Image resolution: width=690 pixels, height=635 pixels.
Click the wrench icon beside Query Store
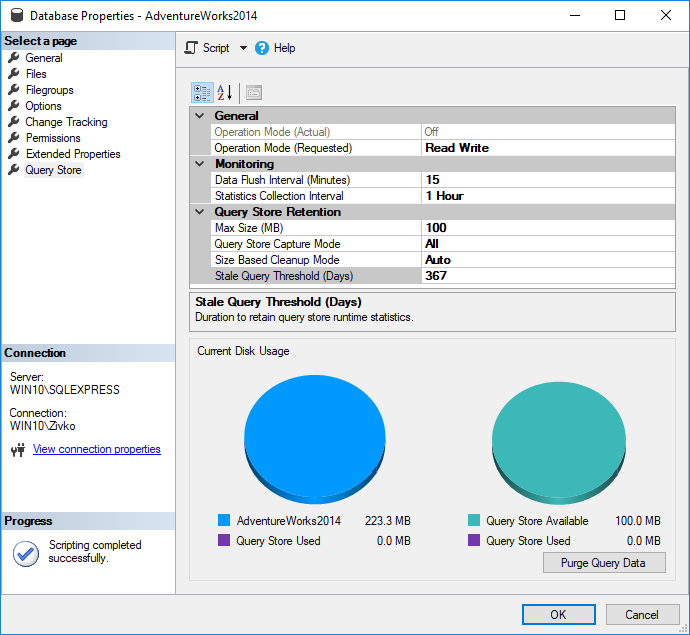tap(14, 170)
